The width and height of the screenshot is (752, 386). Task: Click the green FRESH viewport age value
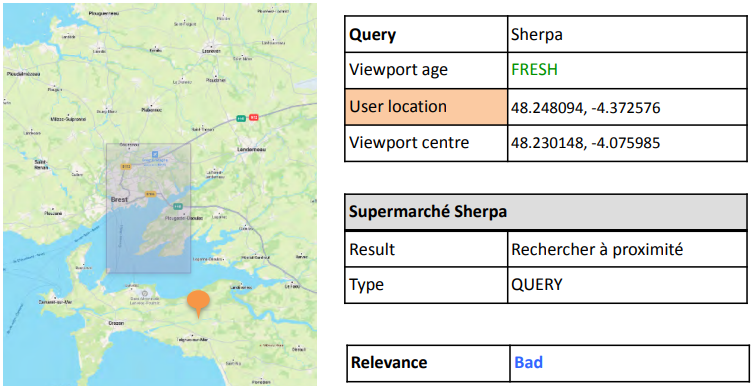(534, 70)
